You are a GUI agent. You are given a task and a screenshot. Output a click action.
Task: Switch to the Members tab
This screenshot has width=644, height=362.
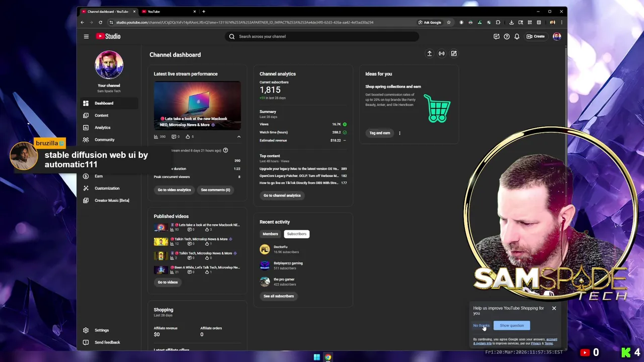[270, 234]
